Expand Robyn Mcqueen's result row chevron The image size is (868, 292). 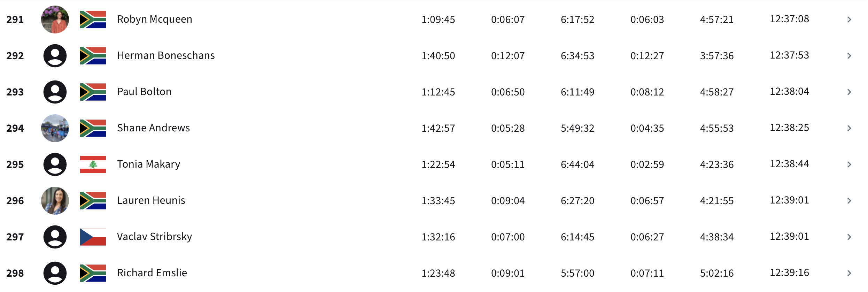(849, 20)
